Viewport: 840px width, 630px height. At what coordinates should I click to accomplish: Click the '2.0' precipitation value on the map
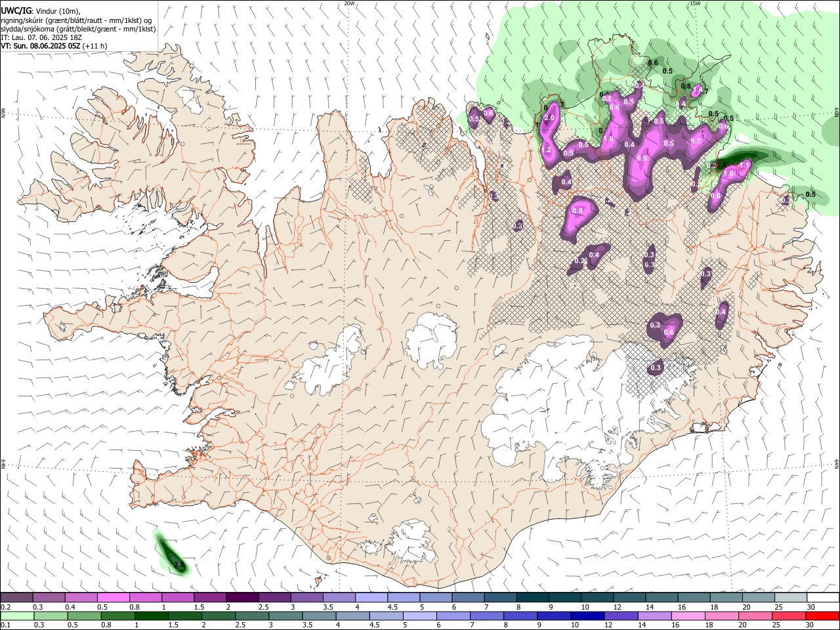pyautogui.click(x=549, y=117)
